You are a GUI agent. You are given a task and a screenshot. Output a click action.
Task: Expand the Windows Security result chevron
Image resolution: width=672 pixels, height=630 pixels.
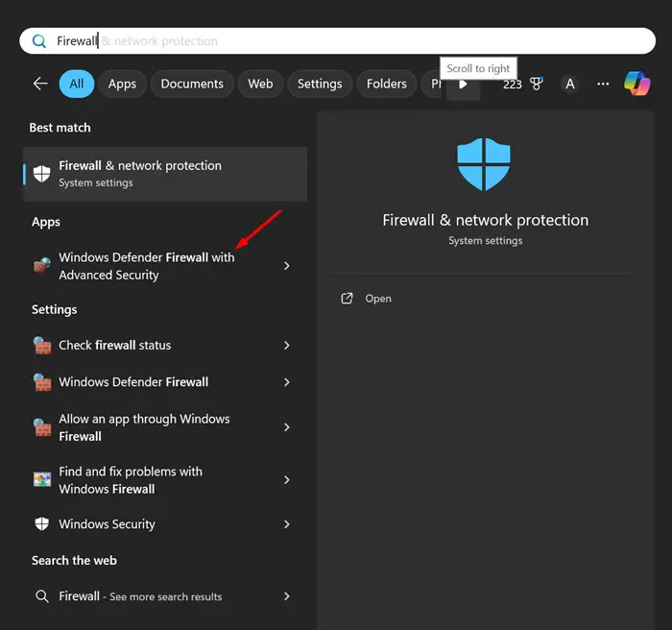(x=287, y=524)
